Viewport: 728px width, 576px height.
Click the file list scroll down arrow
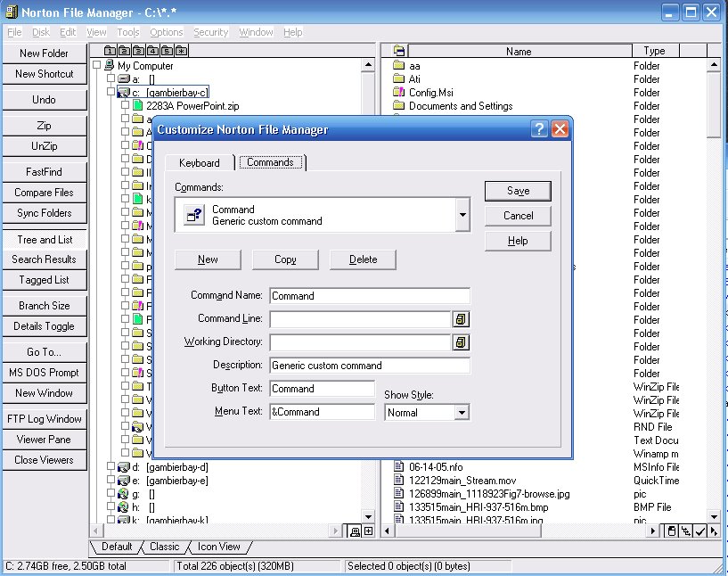point(714,516)
